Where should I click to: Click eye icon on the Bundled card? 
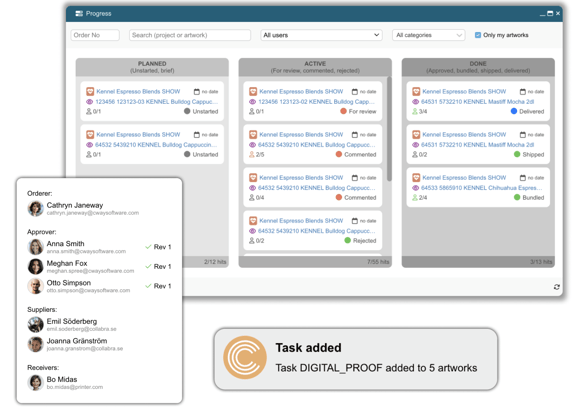(x=415, y=188)
